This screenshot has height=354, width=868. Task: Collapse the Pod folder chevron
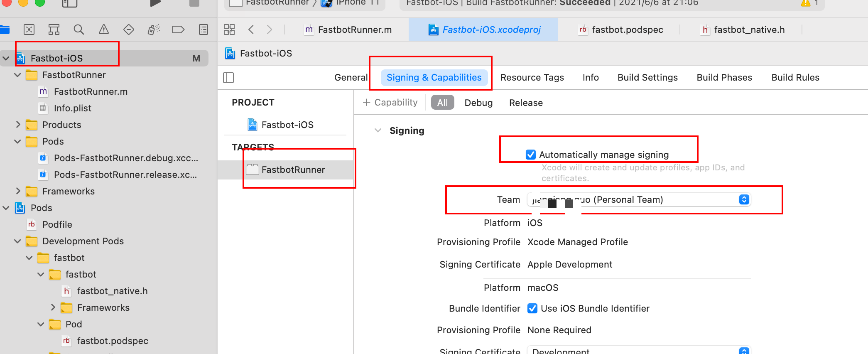pos(41,324)
